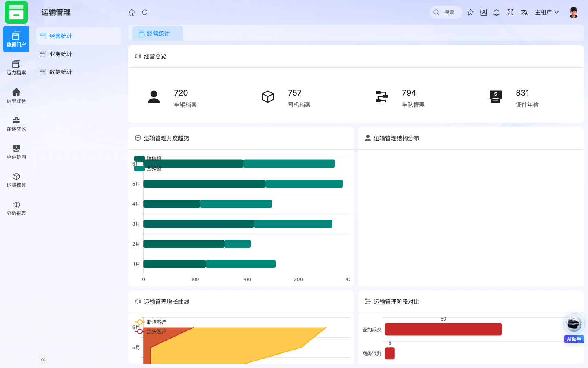Toggle the 流失客户 legend series

click(151, 332)
